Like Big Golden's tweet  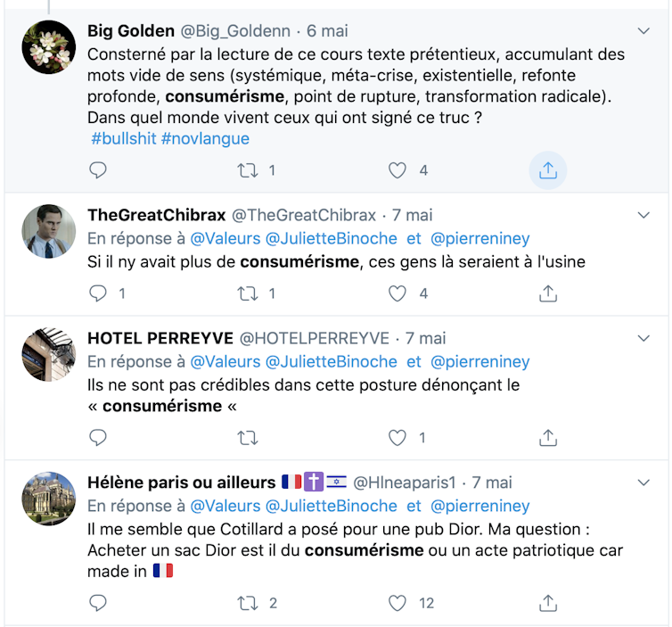click(x=397, y=169)
